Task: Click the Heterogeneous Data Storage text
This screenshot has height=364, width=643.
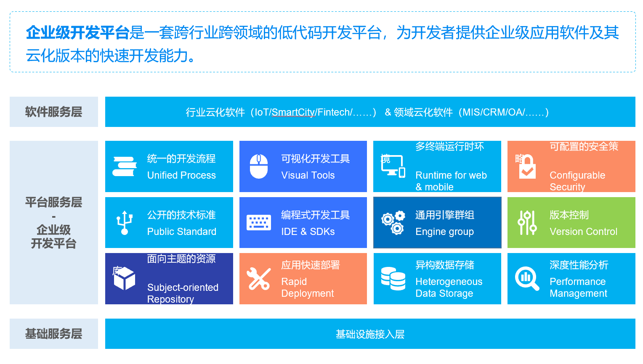Action: click(449, 288)
